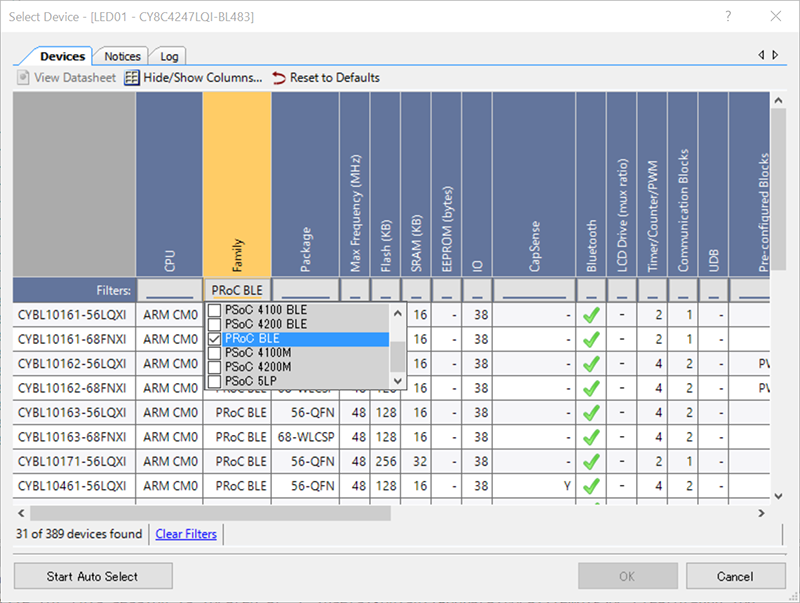Image resolution: width=800 pixels, height=603 pixels.
Task: Click the disabled OK button
Action: click(628, 576)
